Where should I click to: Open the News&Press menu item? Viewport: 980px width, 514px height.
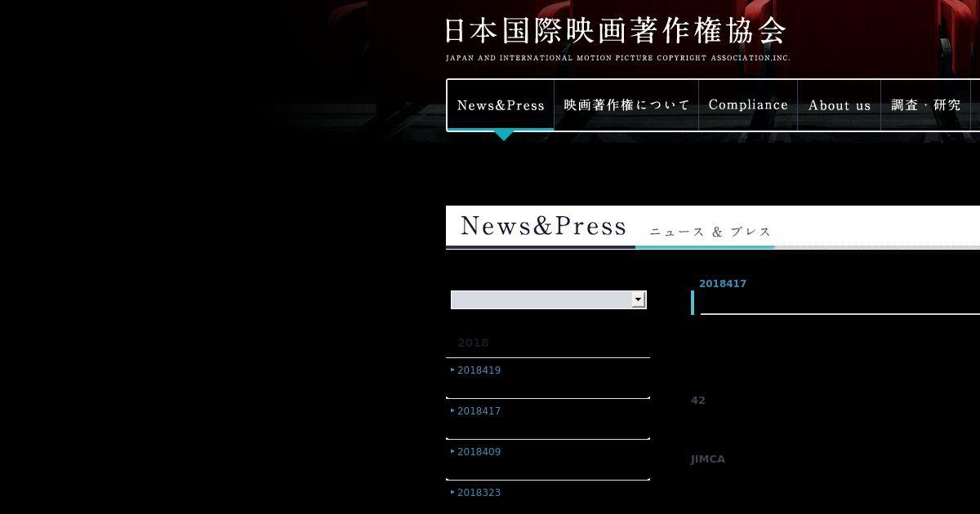[501, 105]
